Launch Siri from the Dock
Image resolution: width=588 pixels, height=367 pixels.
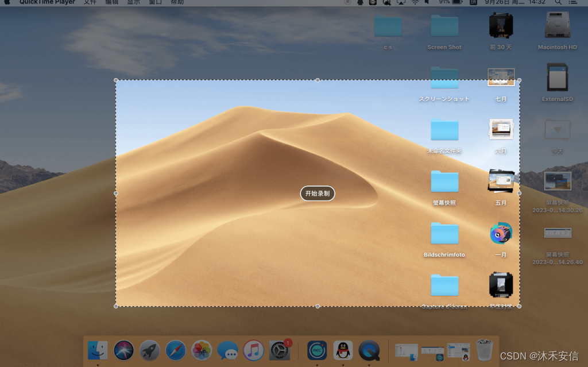[x=123, y=350]
